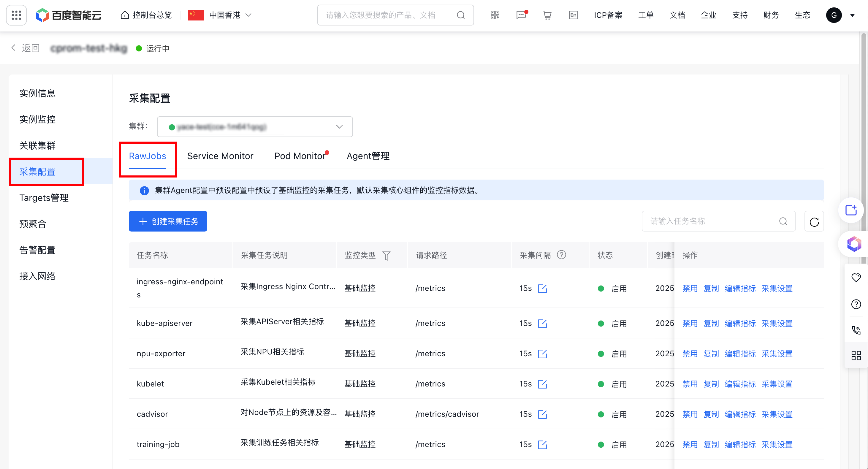Click 采集设置 for cadvisor

(x=777, y=414)
